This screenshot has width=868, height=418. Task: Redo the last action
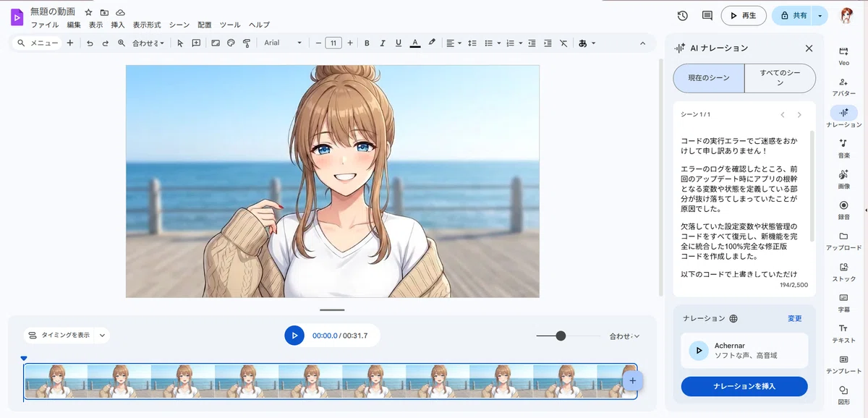pos(106,43)
